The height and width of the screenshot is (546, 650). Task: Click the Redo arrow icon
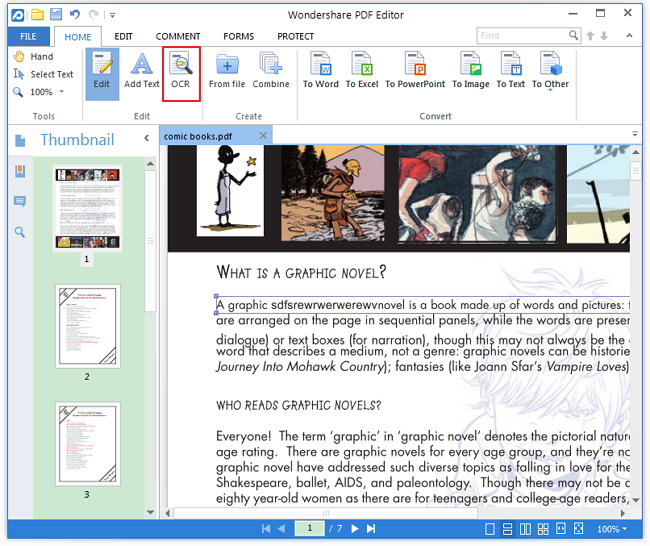click(94, 15)
